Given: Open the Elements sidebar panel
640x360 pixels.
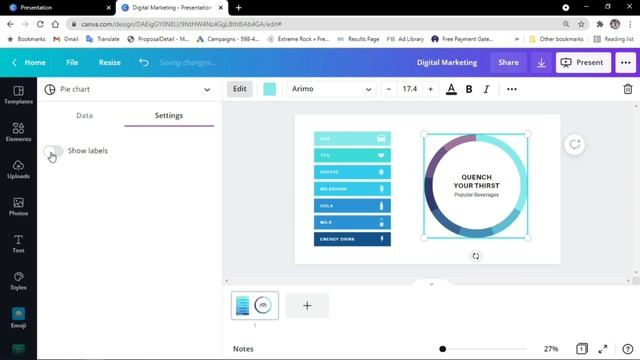Looking at the screenshot, I should pos(18,132).
